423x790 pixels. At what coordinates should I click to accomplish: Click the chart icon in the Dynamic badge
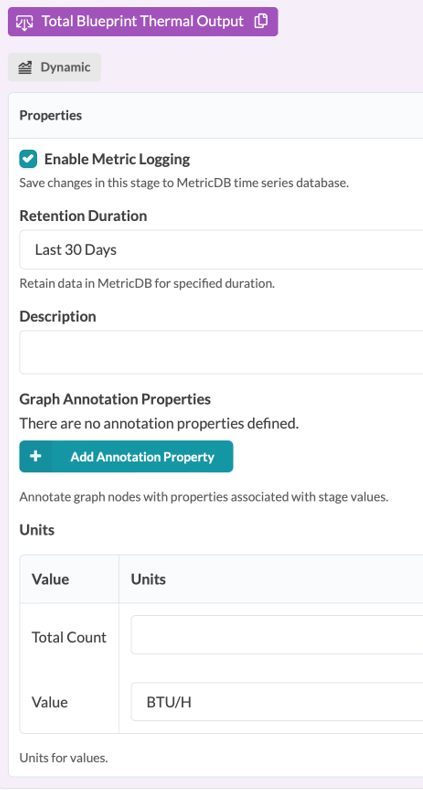click(x=25, y=67)
